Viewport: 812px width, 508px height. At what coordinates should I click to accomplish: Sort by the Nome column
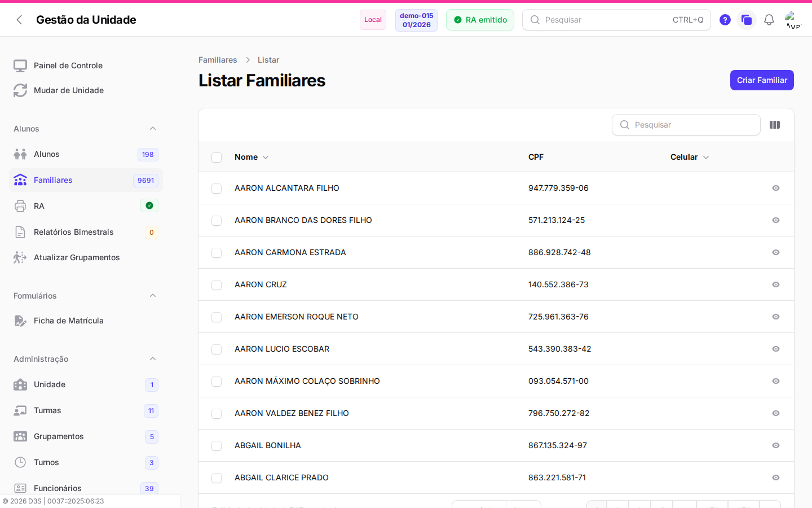click(251, 157)
